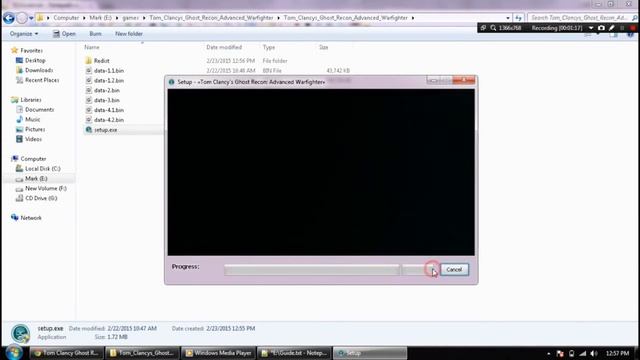
Task: Sort files by Date modified column
Action: click(x=224, y=47)
